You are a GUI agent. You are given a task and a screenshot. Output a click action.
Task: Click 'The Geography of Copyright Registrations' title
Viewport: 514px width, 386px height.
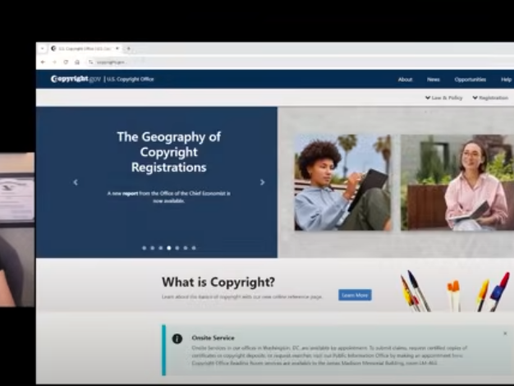tap(169, 152)
